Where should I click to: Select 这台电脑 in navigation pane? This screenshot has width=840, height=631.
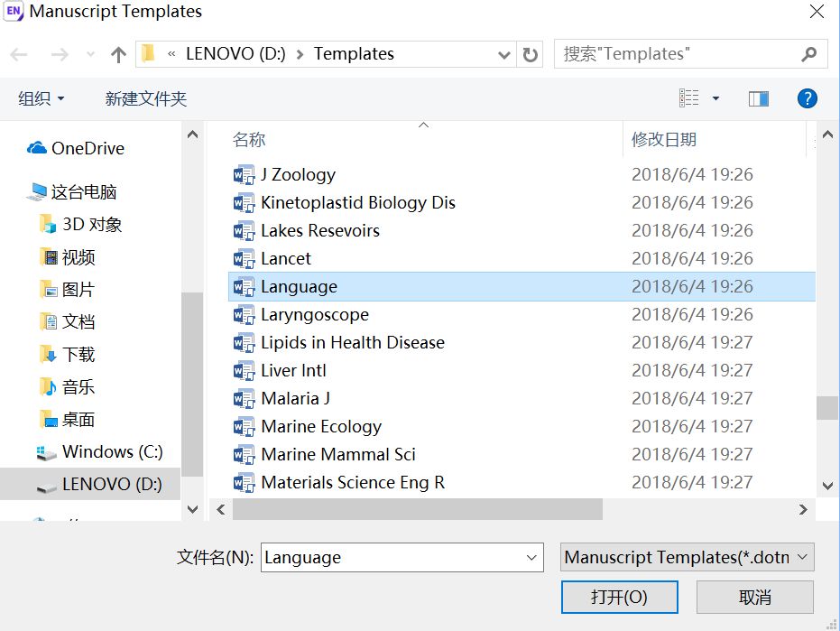(72, 192)
